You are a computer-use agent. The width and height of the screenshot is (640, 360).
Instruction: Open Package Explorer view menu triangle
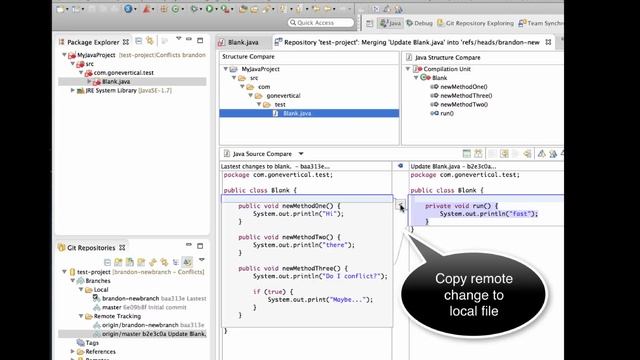coord(178,38)
